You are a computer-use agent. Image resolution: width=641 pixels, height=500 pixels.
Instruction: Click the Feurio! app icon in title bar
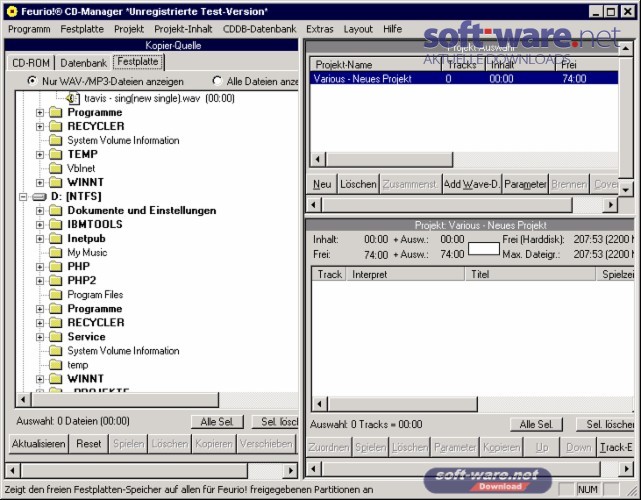12,11
